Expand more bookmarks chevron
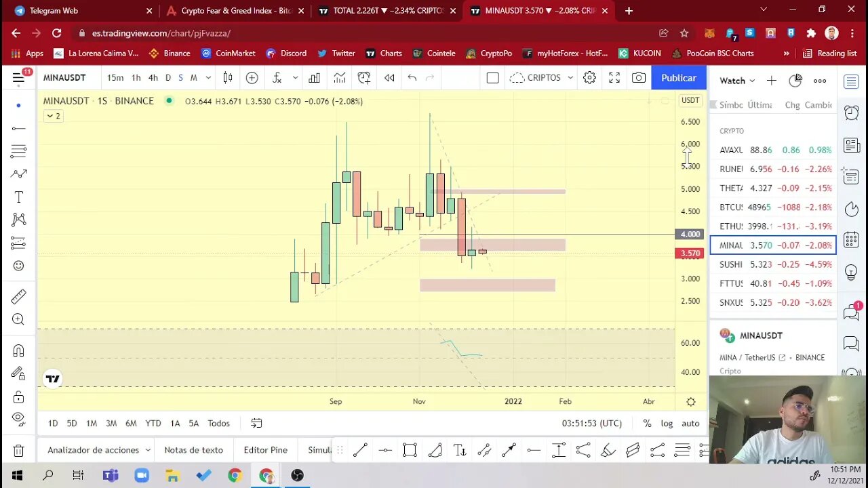The width and height of the screenshot is (868, 488). coord(786,54)
